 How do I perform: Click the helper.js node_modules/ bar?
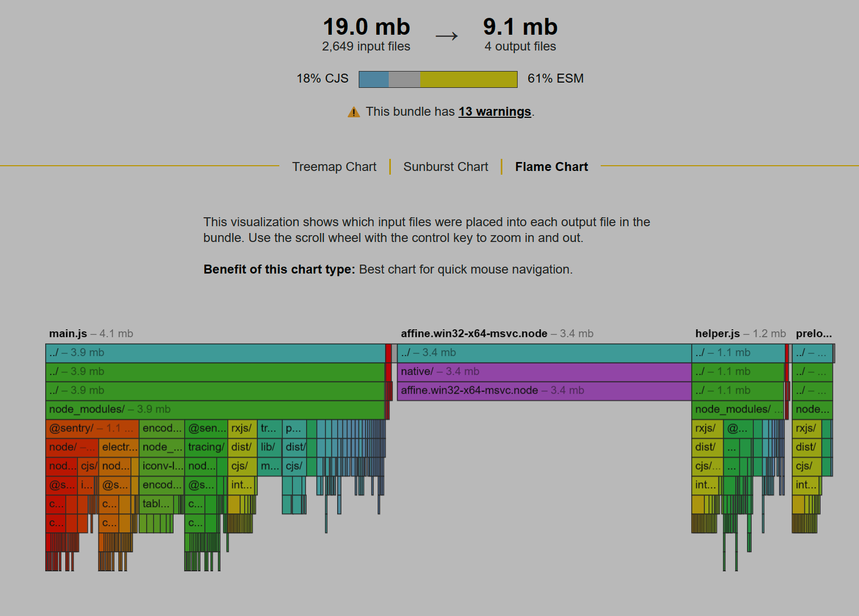[x=737, y=409]
